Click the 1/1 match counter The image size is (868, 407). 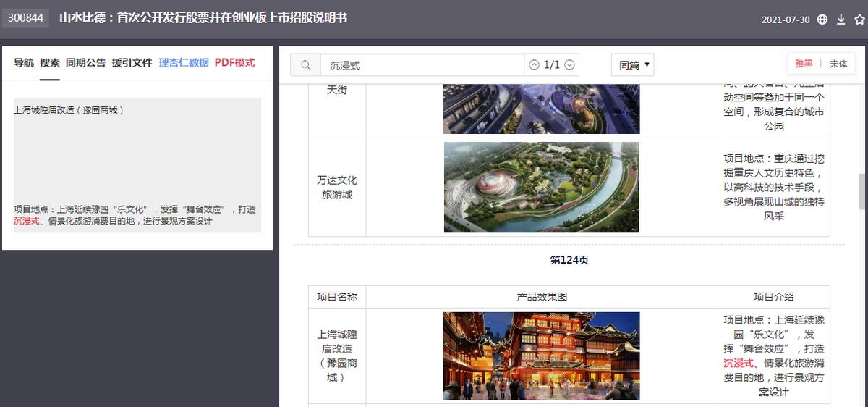pyautogui.click(x=552, y=65)
